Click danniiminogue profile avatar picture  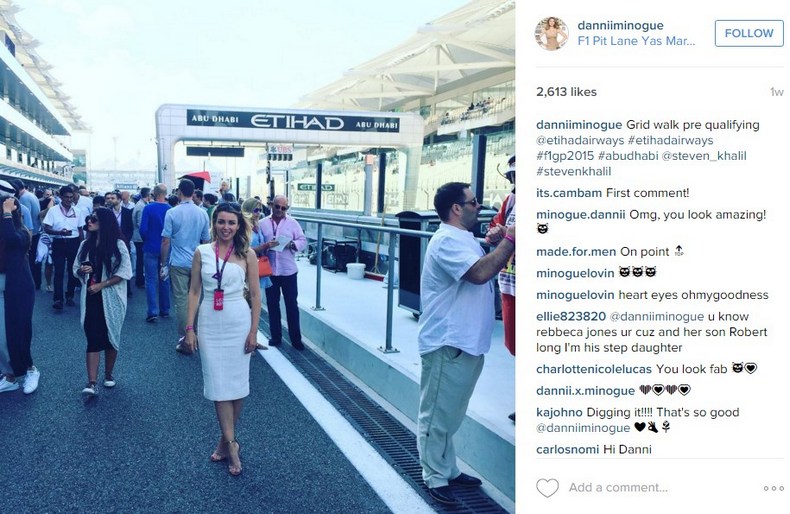[x=552, y=34]
